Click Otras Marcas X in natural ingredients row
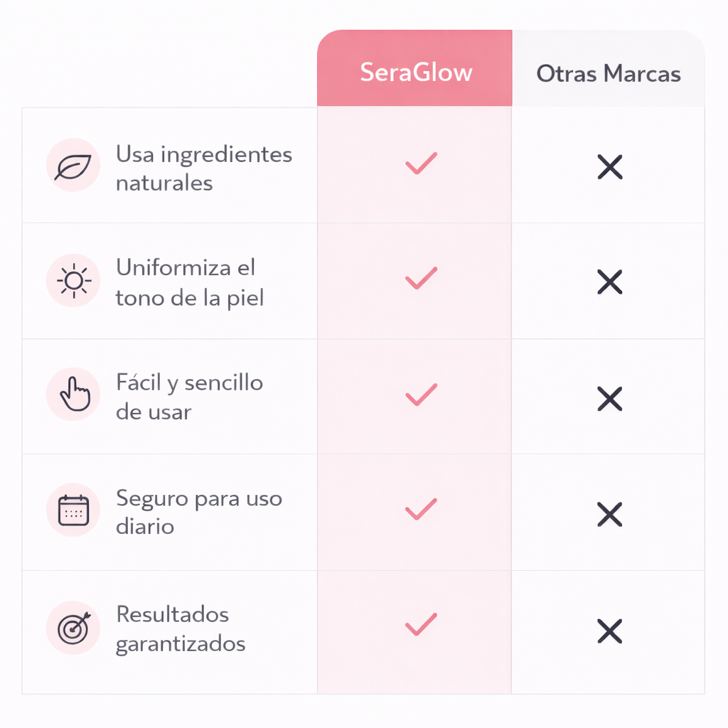The width and height of the screenshot is (728, 728). [x=610, y=168]
